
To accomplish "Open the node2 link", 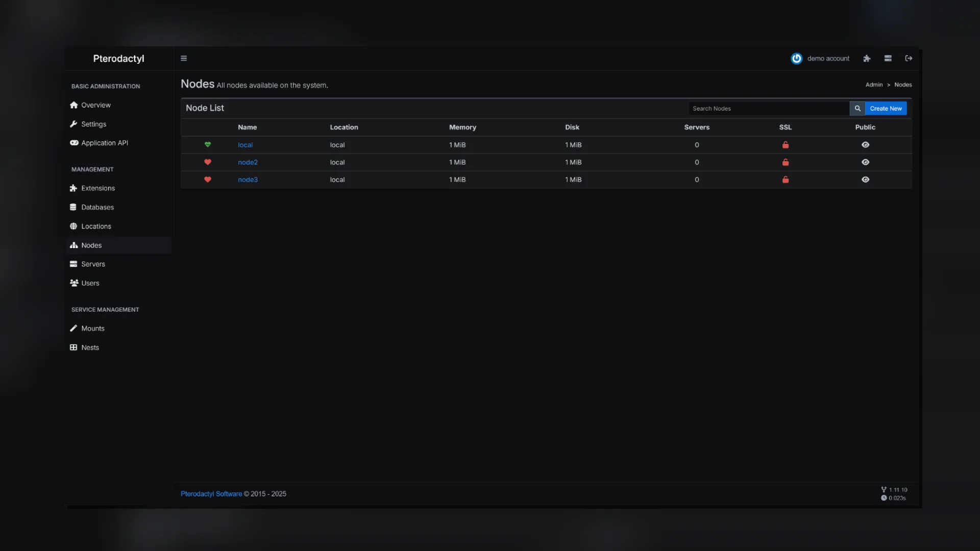I will pyautogui.click(x=248, y=162).
